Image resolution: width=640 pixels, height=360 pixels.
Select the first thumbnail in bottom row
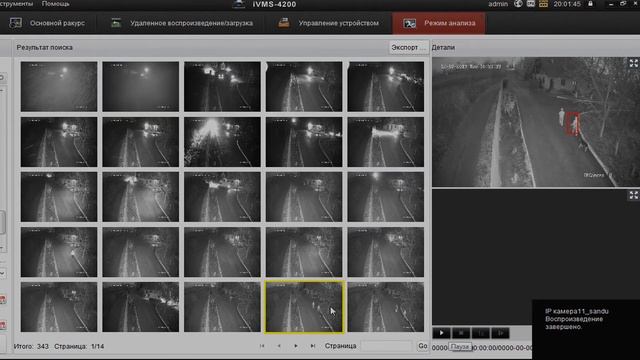click(x=59, y=307)
